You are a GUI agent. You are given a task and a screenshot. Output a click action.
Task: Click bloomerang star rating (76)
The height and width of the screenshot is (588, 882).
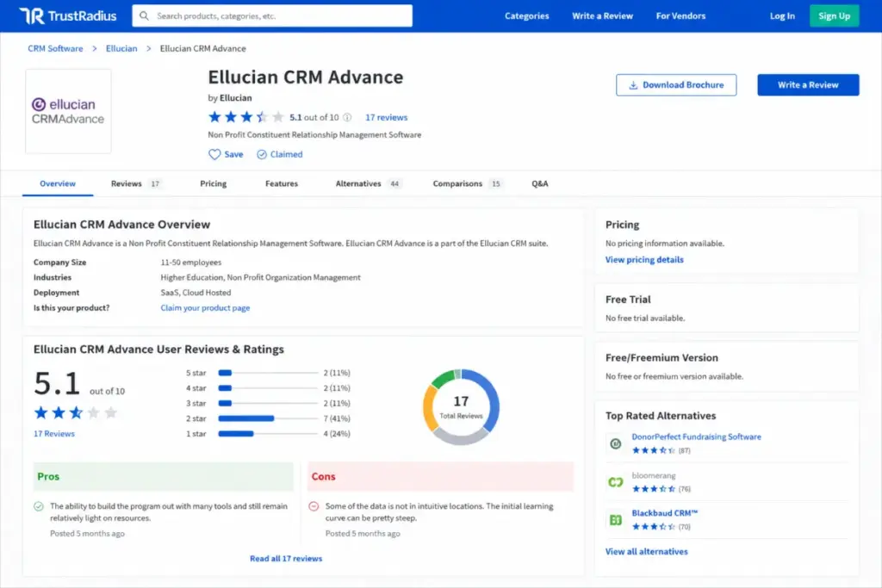click(654, 488)
